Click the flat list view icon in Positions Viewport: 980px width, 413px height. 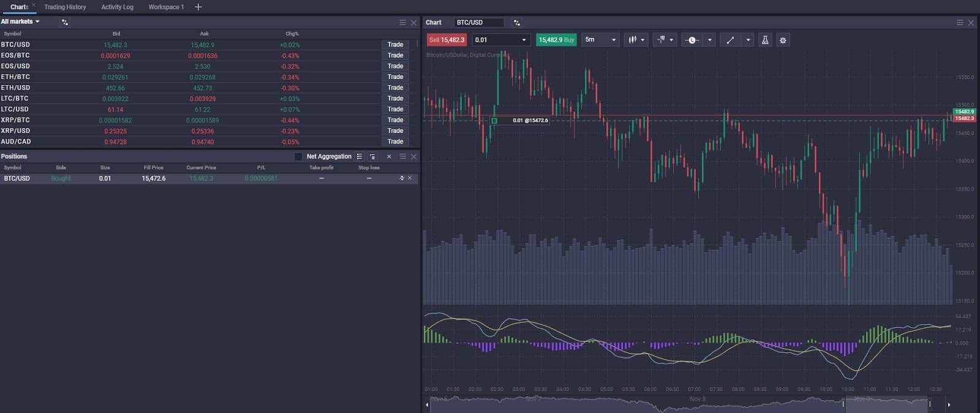point(360,157)
